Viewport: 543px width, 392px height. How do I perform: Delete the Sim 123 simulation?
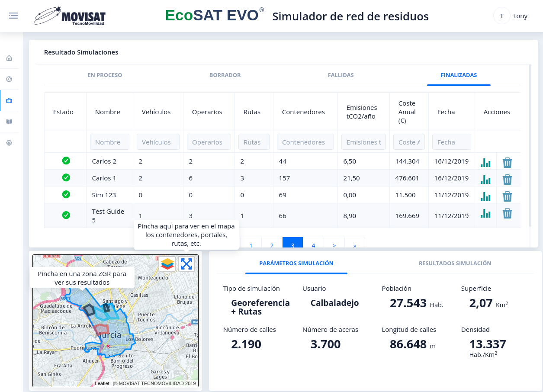(x=507, y=196)
